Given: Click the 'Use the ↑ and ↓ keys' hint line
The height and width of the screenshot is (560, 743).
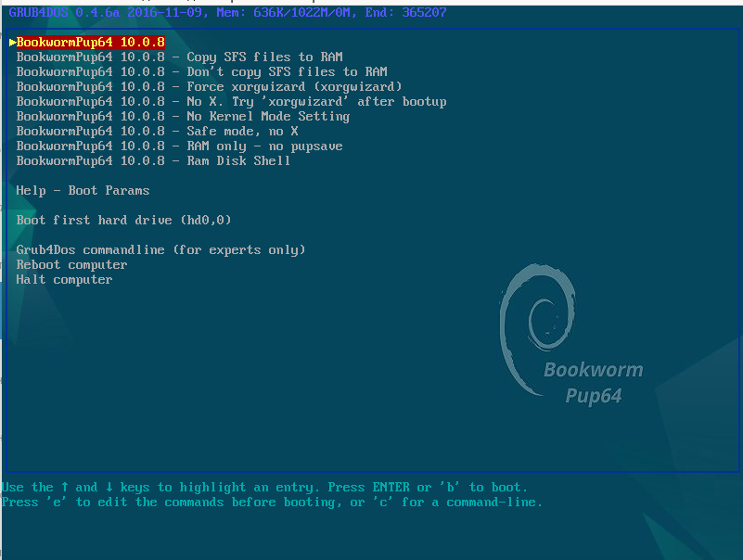Looking at the screenshot, I should (264, 488).
